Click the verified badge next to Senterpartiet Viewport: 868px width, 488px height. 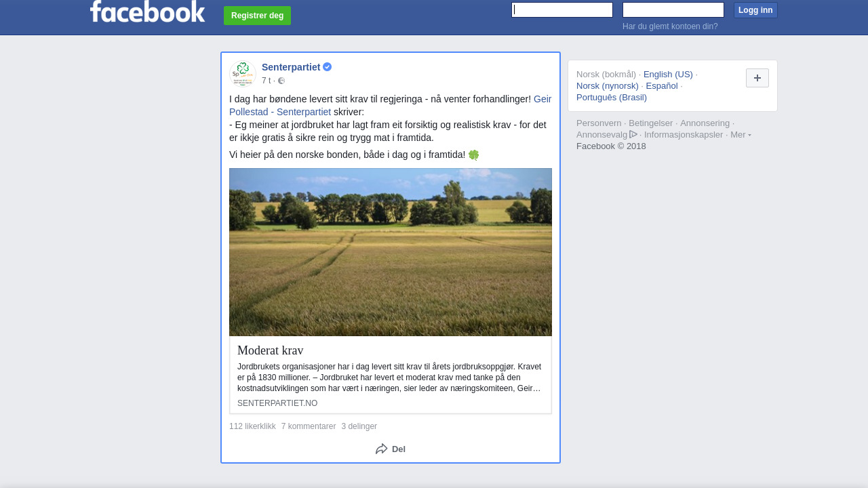click(328, 67)
